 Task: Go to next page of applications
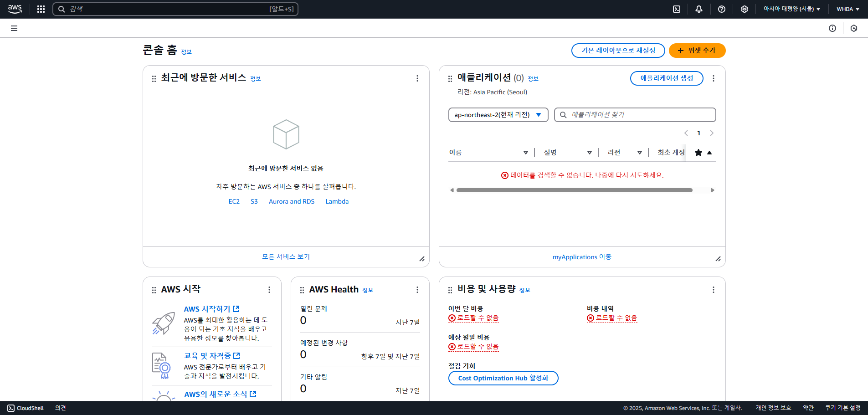(x=712, y=133)
